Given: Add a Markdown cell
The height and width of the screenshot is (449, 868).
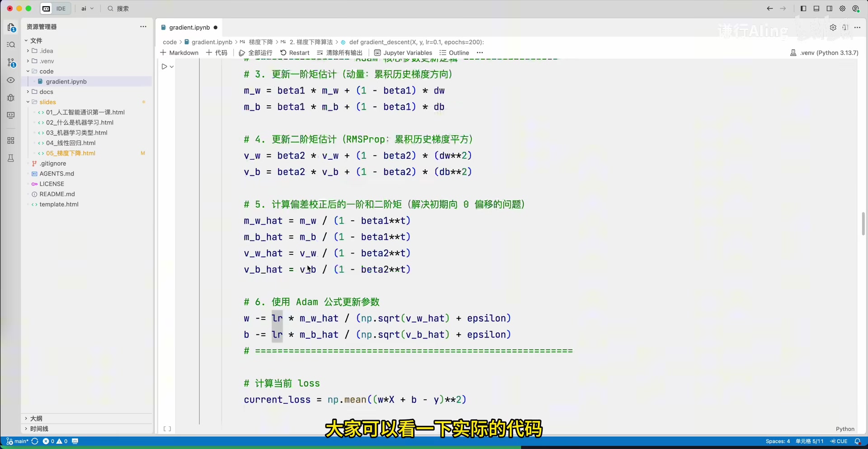Looking at the screenshot, I should pyautogui.click(x=179, y=53).
